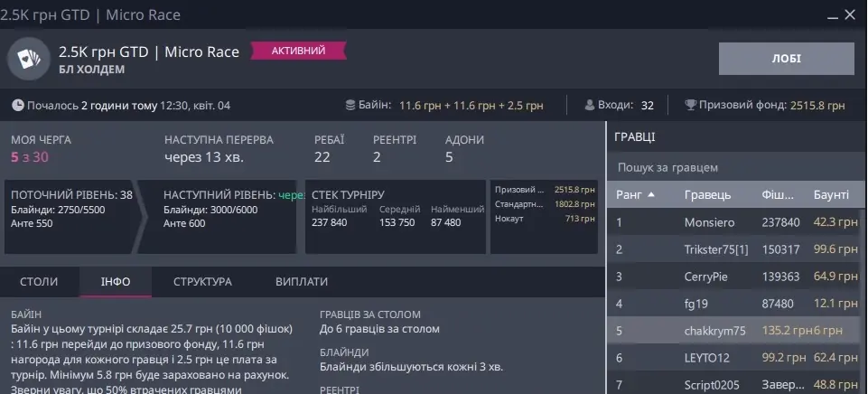The height and width of the screenshot is (394, 868).
Task: Open the СТРУКТУРА tab
Action: (202, 282)
